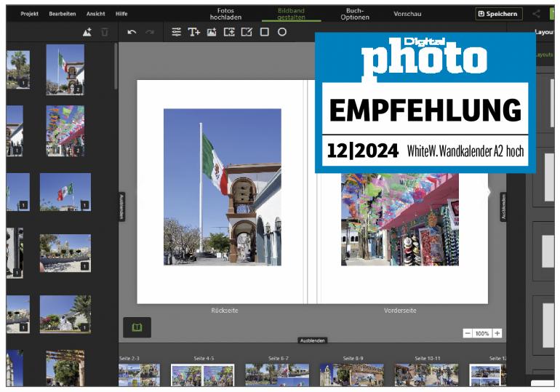Hide the page strip via bottom Ausblenden tab
560x392 pixels.
coord(313,340)
